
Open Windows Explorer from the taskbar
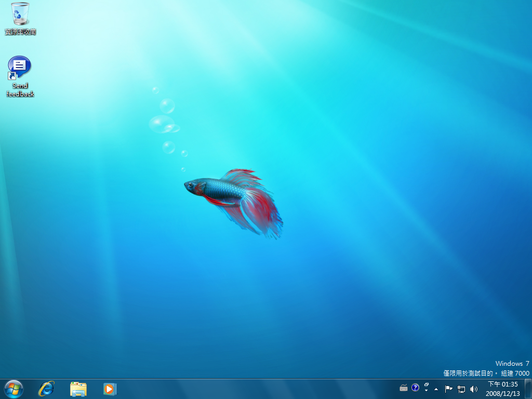(78, 389)
